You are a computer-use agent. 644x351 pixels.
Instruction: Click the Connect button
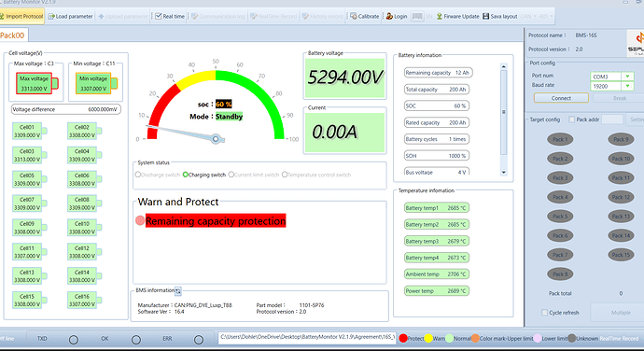click(561, 98)
